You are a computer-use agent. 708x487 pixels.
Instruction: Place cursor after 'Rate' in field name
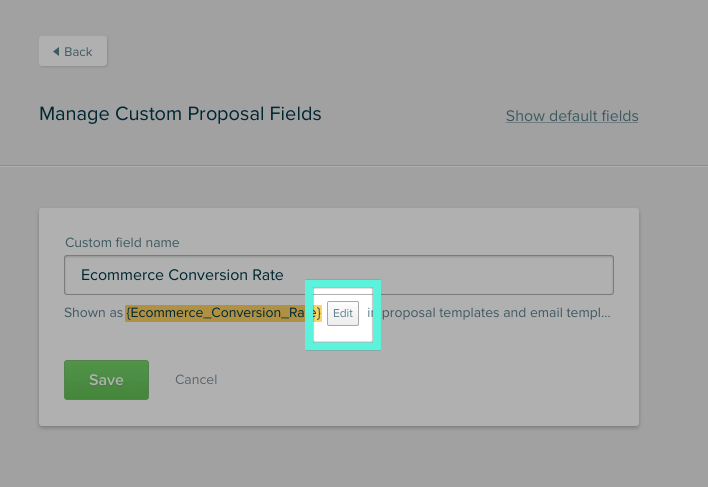click(284, 275)
